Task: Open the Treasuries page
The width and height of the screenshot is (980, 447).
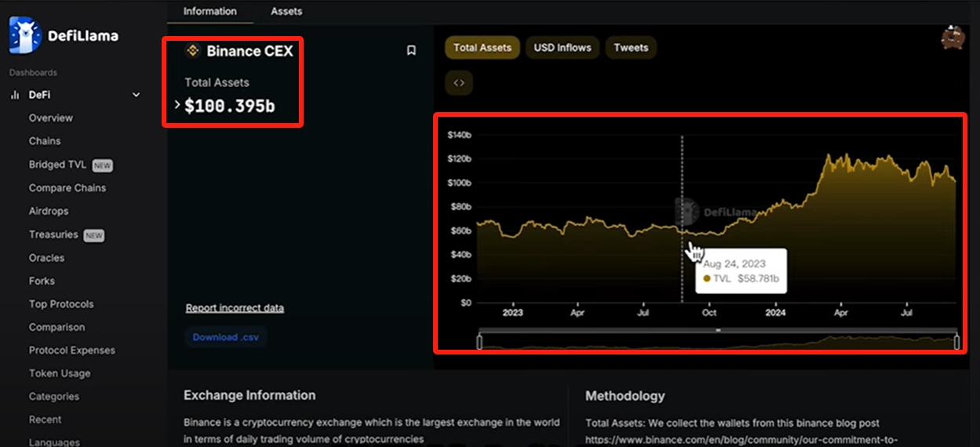Action: 53,234
